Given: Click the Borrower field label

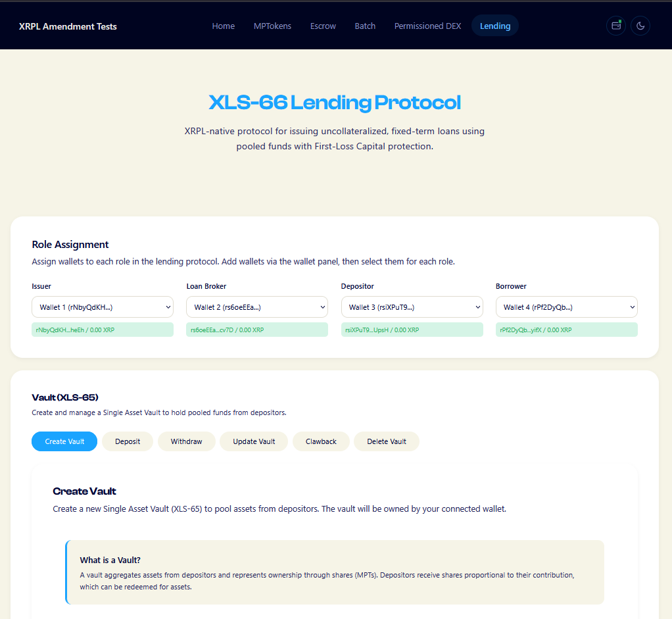Looking at the screenshot, I should tap(511, 286).
